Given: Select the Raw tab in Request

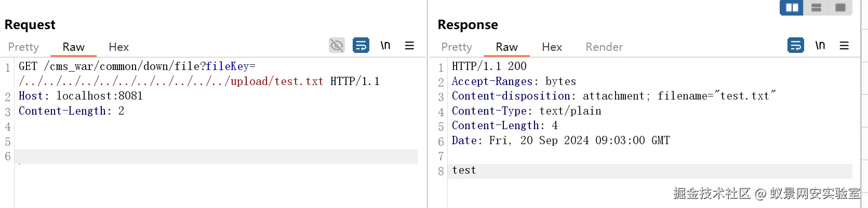Looking at the screenshot, I should click(73, 47).
